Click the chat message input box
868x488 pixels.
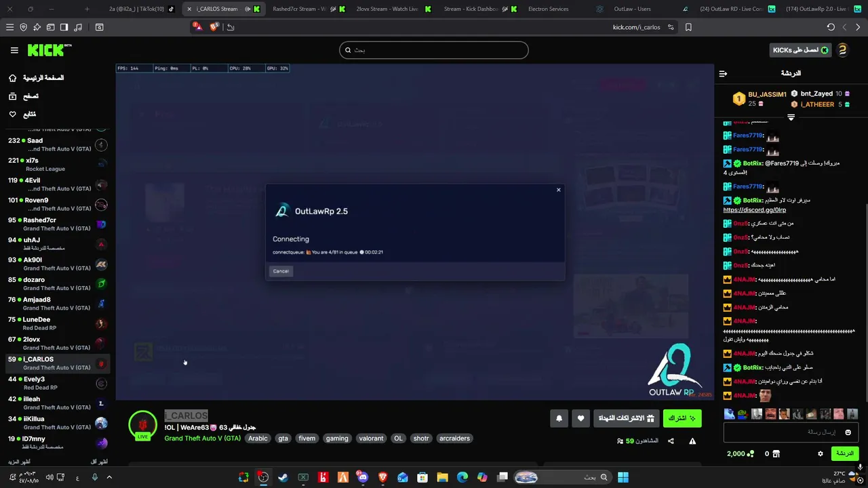791,432
